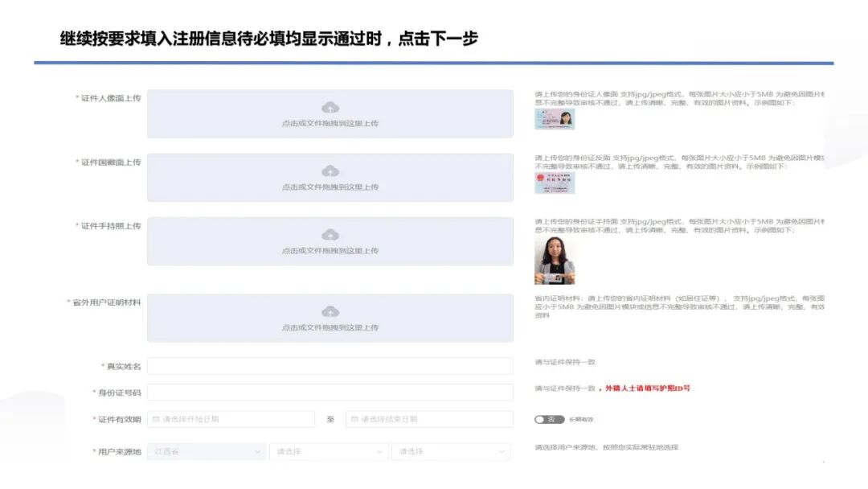Click calendar icon in end date field
The width and height of the screenshot is (868, 489).
(x=355, y=419)
